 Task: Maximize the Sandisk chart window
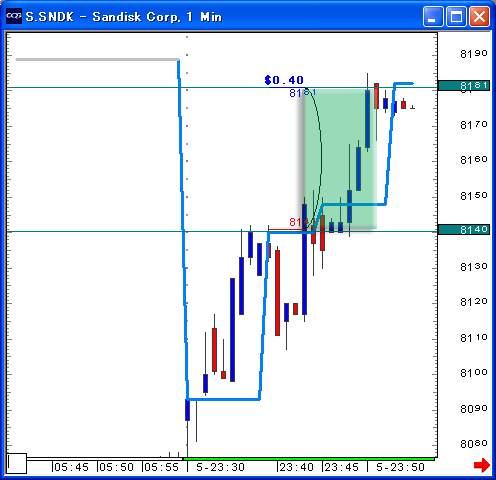[x=456, y=16]
